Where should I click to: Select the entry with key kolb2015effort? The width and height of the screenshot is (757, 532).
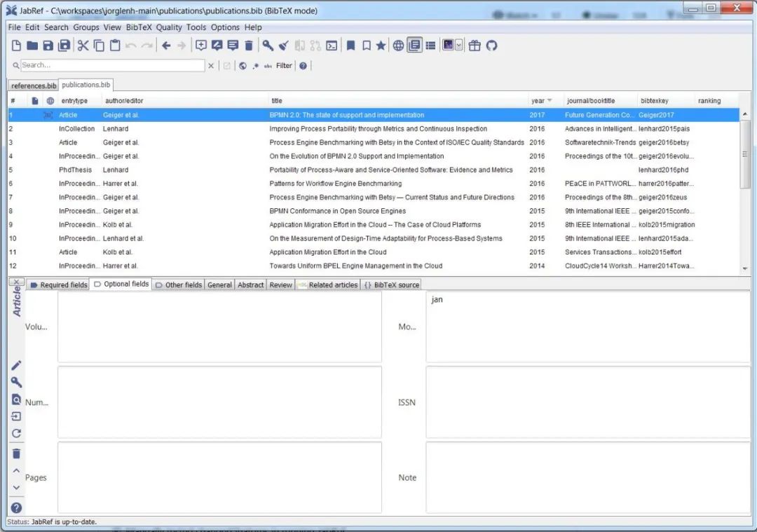[374, 252]
